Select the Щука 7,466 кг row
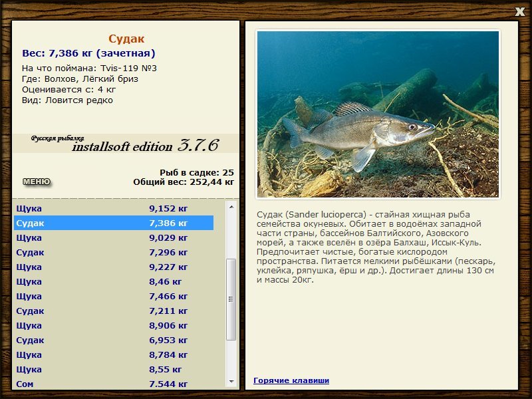Image resolution: width=532 pixels, height=399 pixels. tap(114, 296)
